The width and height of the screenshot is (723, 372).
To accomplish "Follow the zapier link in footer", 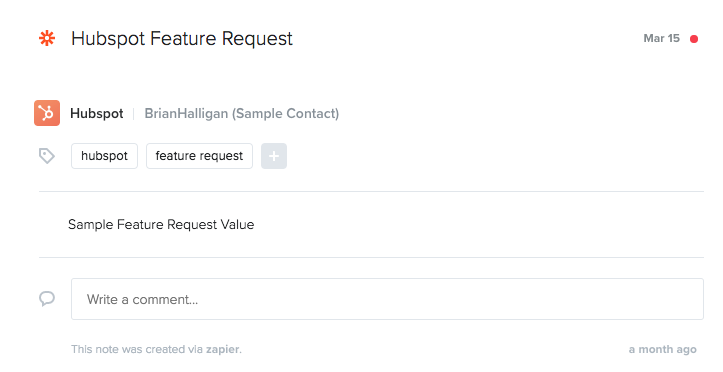I will point(223,349).
